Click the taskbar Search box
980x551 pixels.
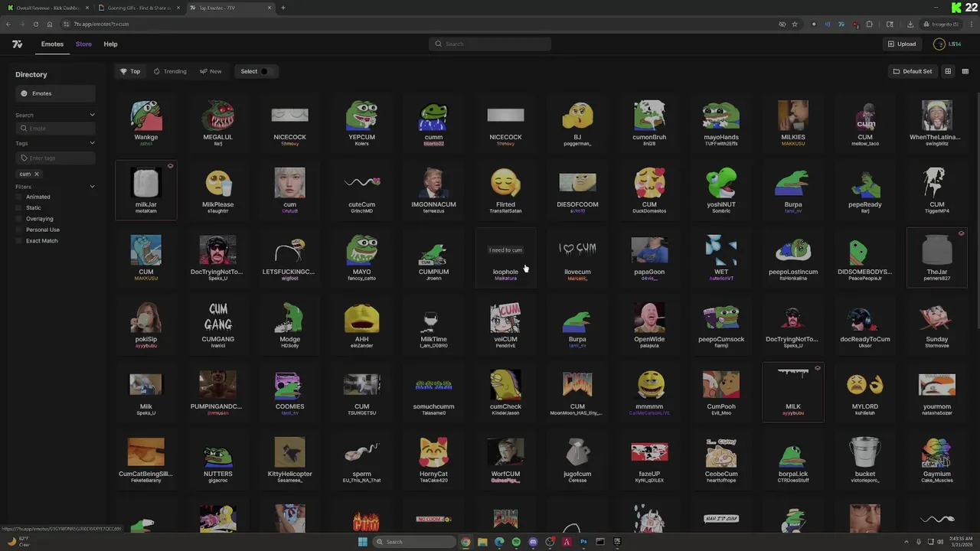tap(413, 542)
